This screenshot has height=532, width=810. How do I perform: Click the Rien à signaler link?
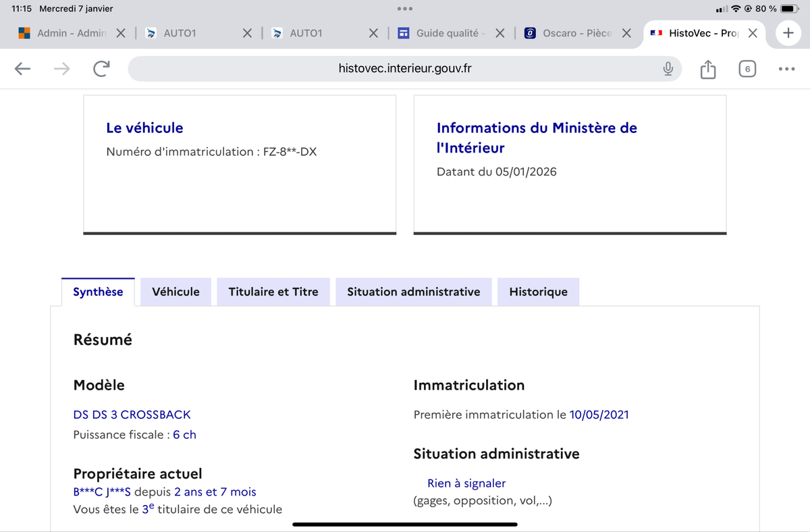[x=466, y=483]
